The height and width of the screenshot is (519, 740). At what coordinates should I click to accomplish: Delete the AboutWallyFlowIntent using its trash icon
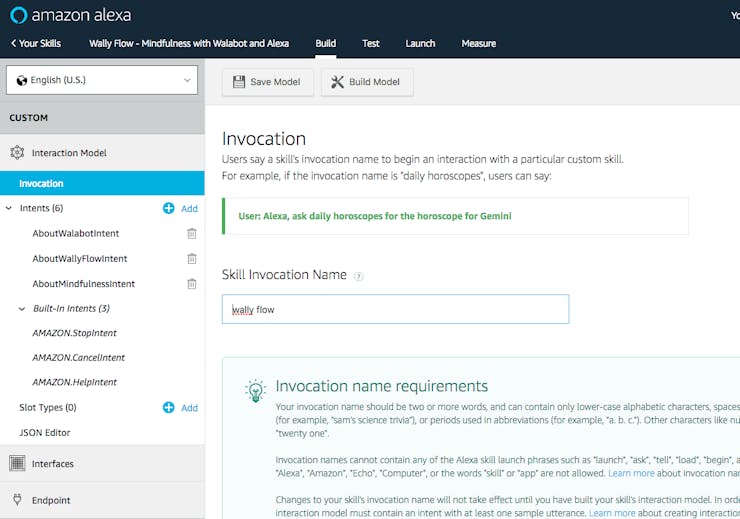(192, 259)
